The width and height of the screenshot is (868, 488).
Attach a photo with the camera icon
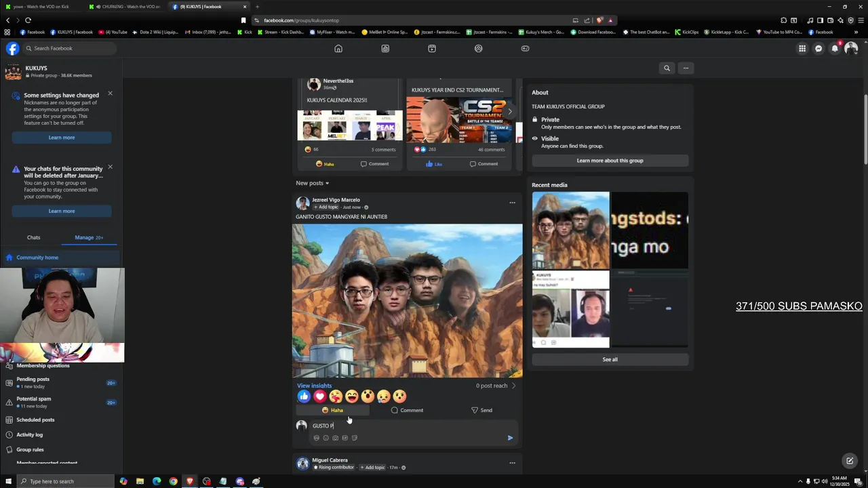coord(335,438)
